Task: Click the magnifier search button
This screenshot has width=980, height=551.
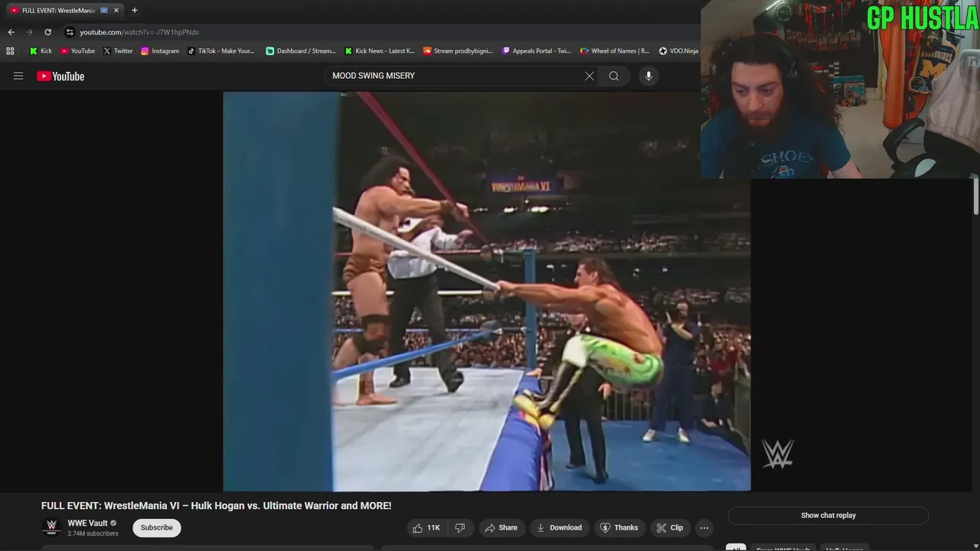Action: pos(614,76)
